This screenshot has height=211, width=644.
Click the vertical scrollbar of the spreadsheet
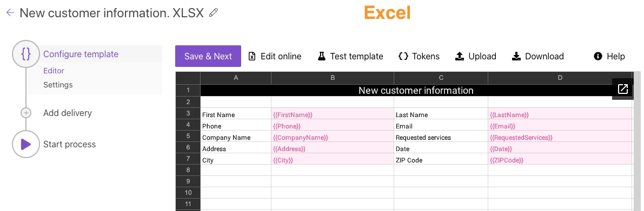pos(637,141)
